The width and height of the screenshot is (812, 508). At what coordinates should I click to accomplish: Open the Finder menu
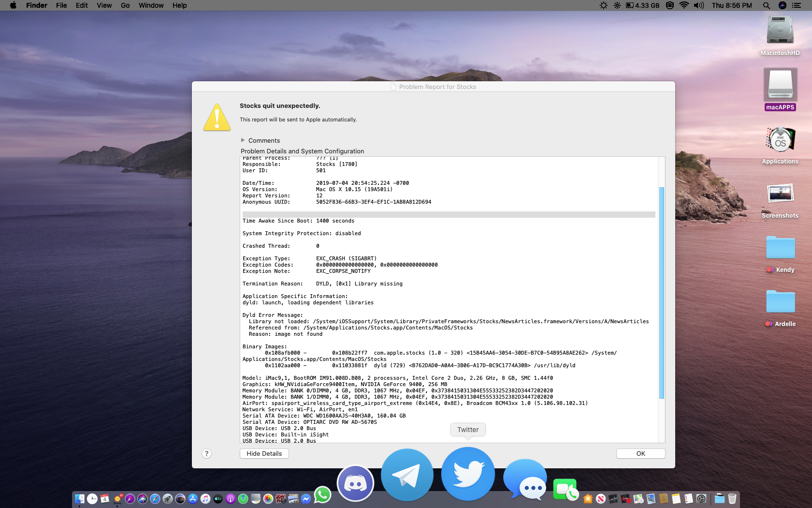(37, 5)
